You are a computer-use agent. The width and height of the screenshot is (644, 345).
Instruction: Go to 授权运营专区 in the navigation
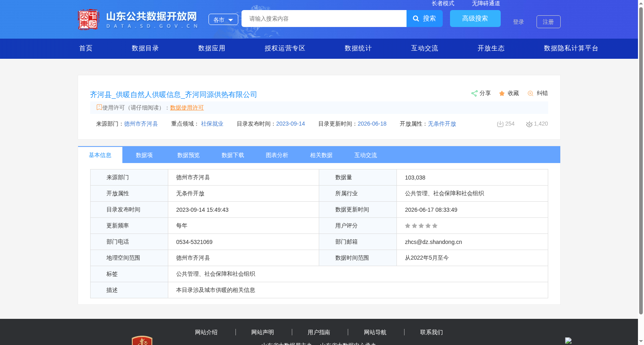point(285,48)
